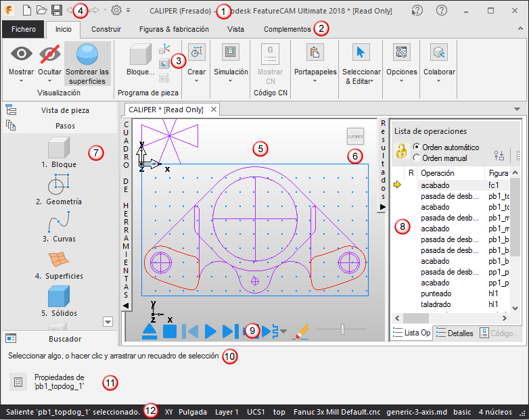
Task: Open Propiedades de 'pb1_topdog_1'
Action: (47, 381)
